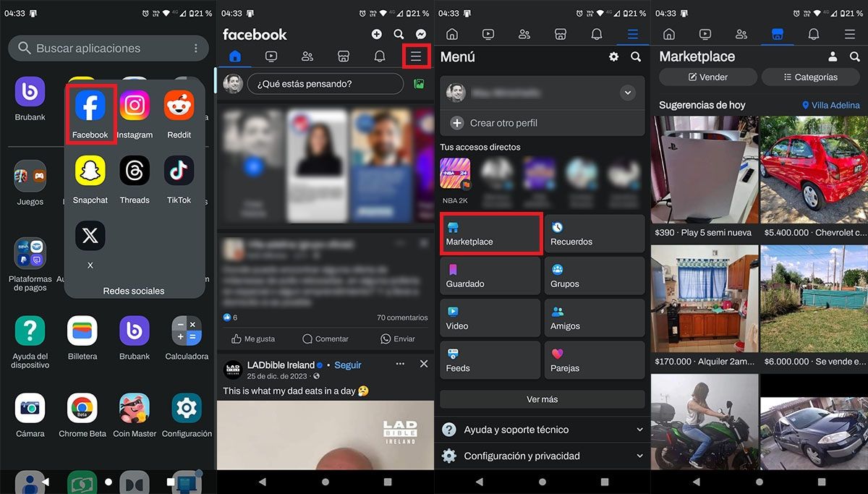The image size is (868, 494).
Task: Open Video from the menu grid
Action: [x=490, y=318]
